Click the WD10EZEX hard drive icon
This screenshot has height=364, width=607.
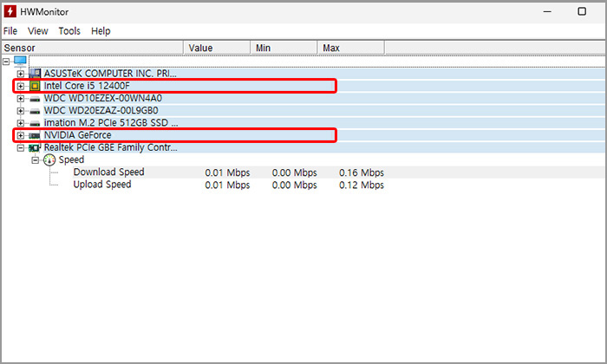pyautogui.click(x=35, y=99)
